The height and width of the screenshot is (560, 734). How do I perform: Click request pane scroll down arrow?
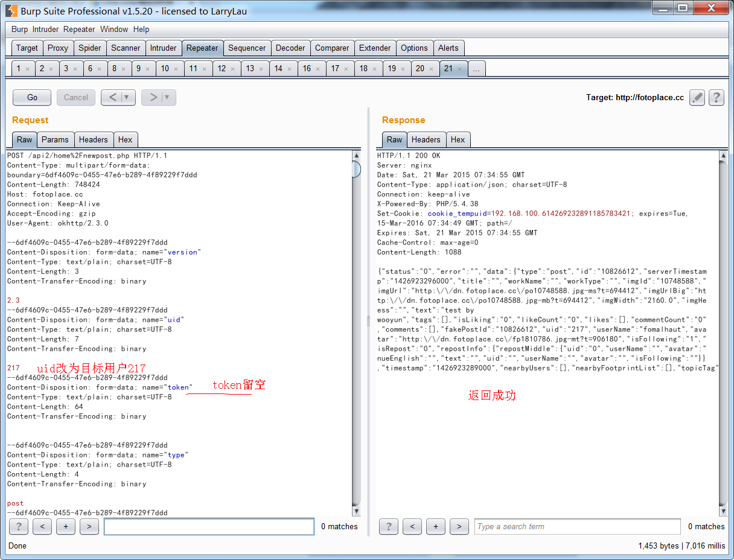tap(356, 511)
